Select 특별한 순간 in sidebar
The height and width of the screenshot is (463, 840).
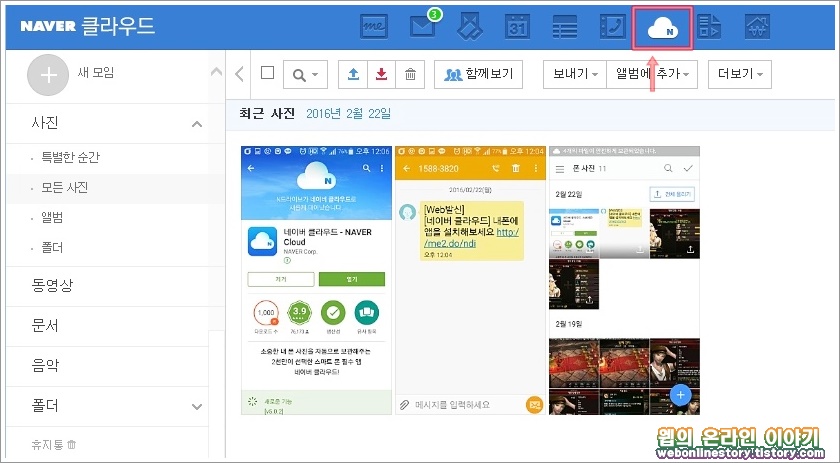[70, 158]
